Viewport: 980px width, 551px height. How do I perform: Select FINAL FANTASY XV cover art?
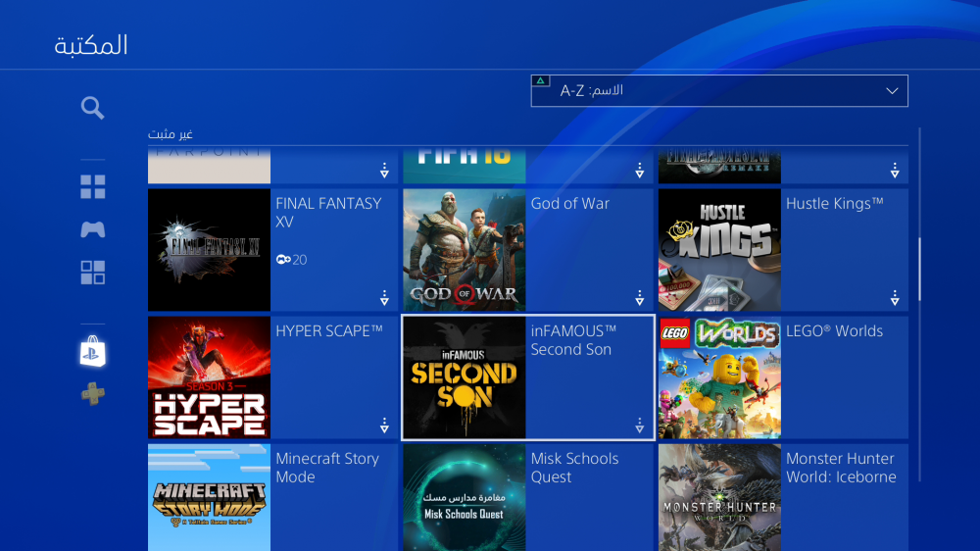(210, 250)
